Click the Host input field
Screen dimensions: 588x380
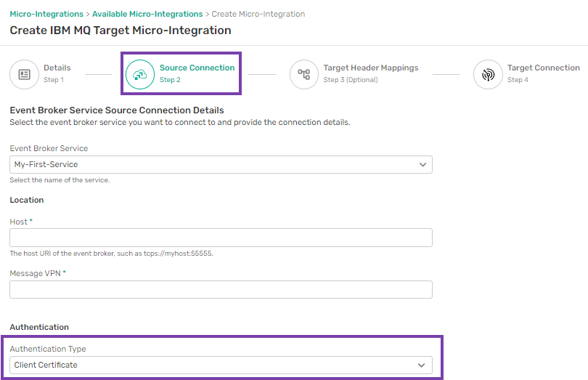click(221, 238)
